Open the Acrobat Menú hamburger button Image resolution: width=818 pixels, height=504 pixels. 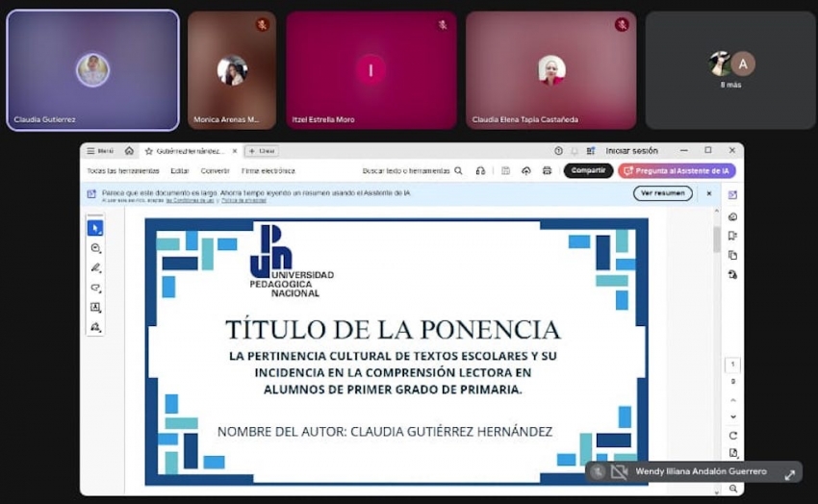point(99,151)
